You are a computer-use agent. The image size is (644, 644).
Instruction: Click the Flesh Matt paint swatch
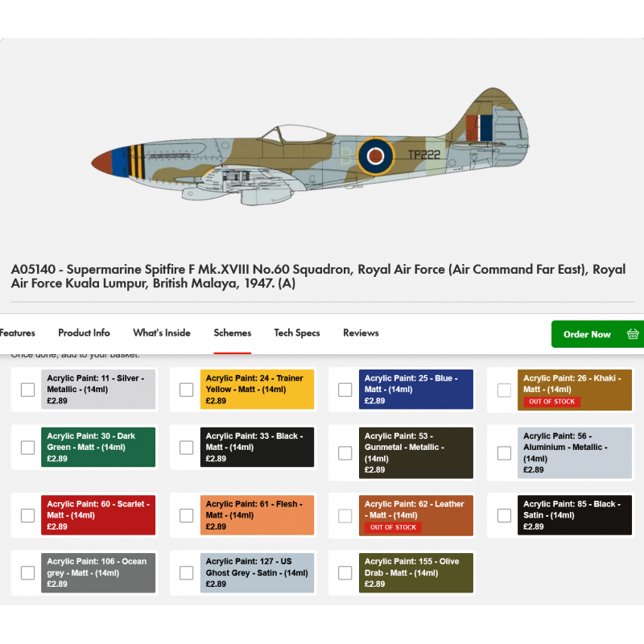[x=257, y=515]
